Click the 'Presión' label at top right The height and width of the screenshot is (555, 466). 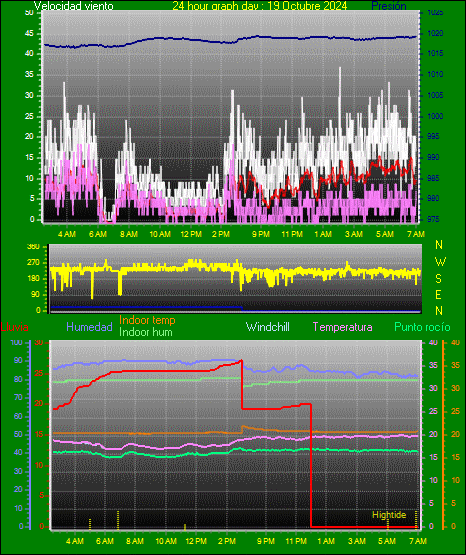coord(389,6)
